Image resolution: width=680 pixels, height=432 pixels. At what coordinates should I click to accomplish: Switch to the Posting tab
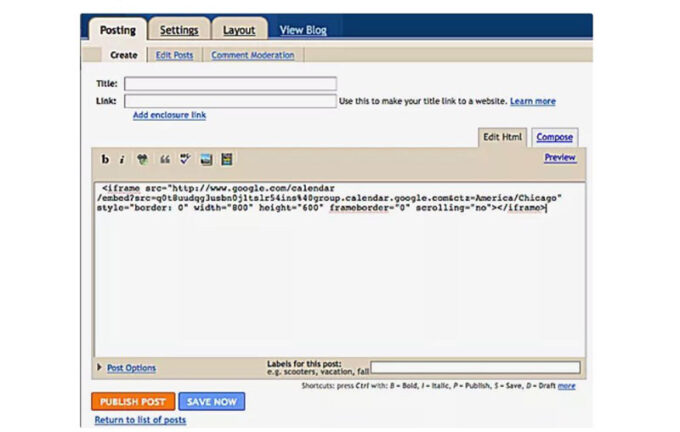[x=118, y=30]
